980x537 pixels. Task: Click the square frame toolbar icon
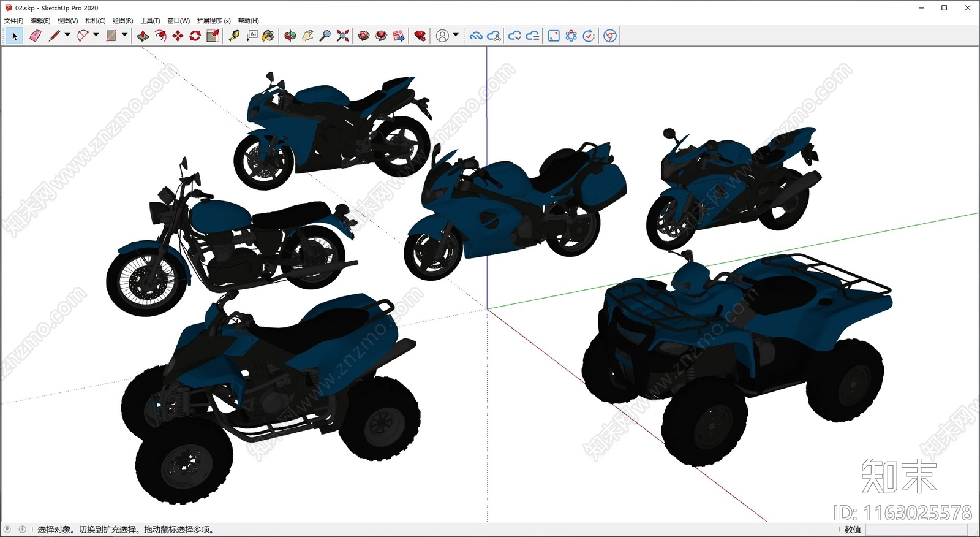pos(554,36)
